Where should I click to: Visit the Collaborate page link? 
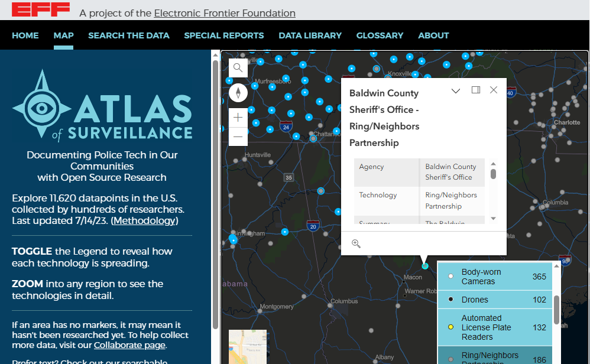point(129,345)
